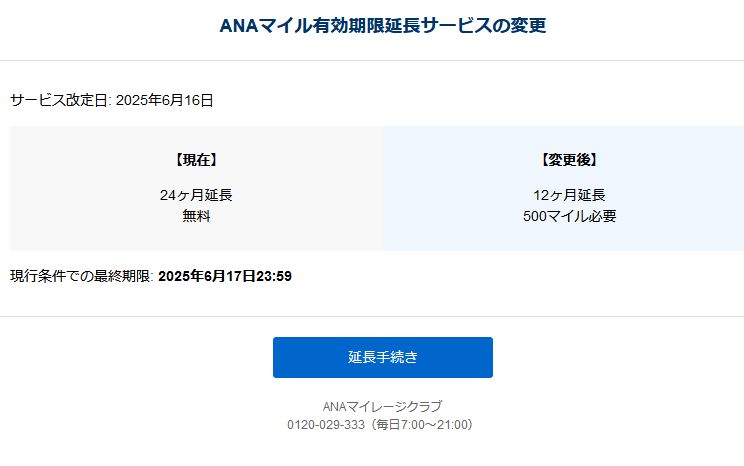The width and height of the screenshot is (744, 466).
Task: Click the 現行条件での最終期限 label
Action: click(80, 276)
